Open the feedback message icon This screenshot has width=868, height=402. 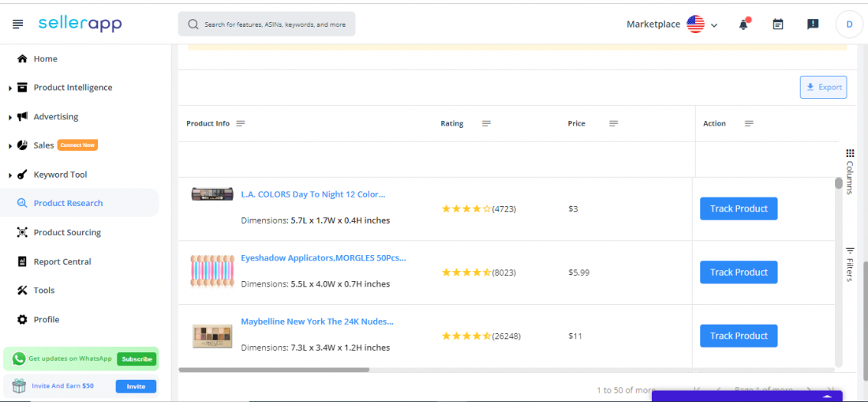click(x=812, y=24)
